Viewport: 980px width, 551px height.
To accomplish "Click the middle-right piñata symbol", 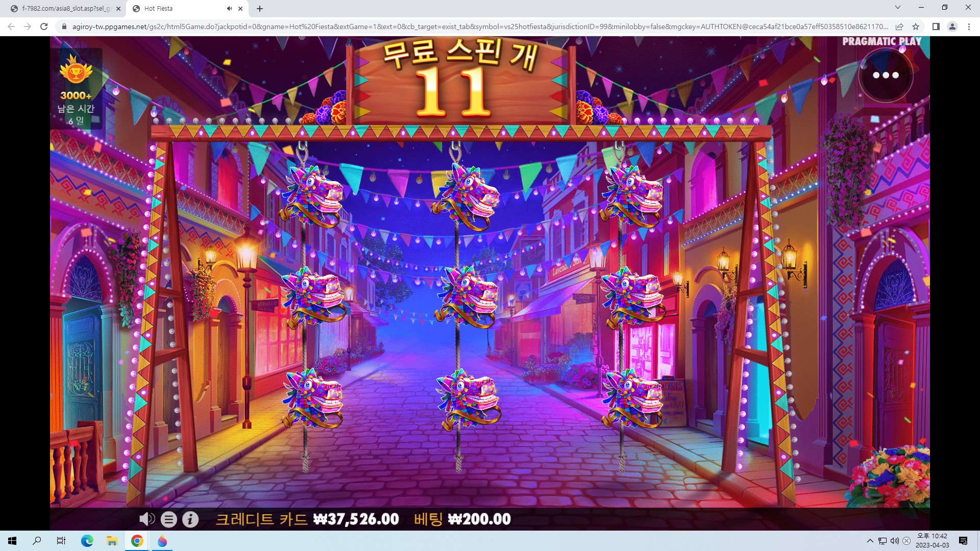I will (x=633, y=298).
